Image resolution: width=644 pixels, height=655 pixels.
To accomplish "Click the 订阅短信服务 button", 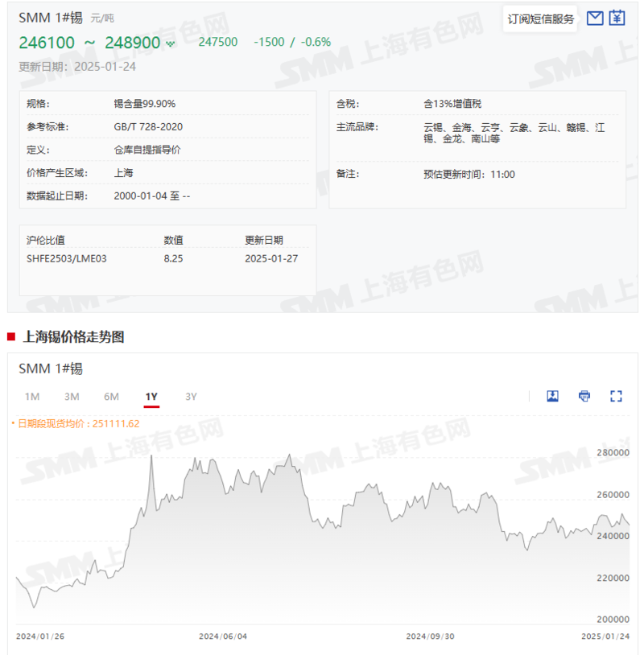I will click(x=540, y=19).
